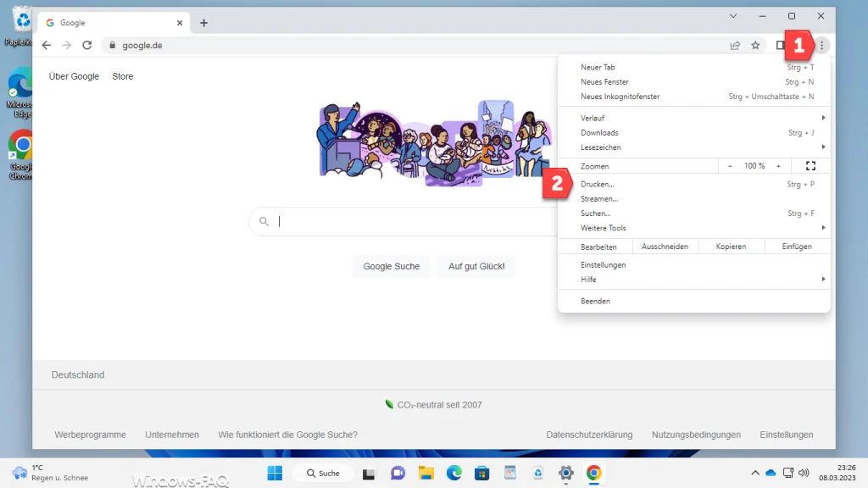This screenshot has width=868, height=488.
Task: Click Kopieren in the edit row
Action: point(731,247)
